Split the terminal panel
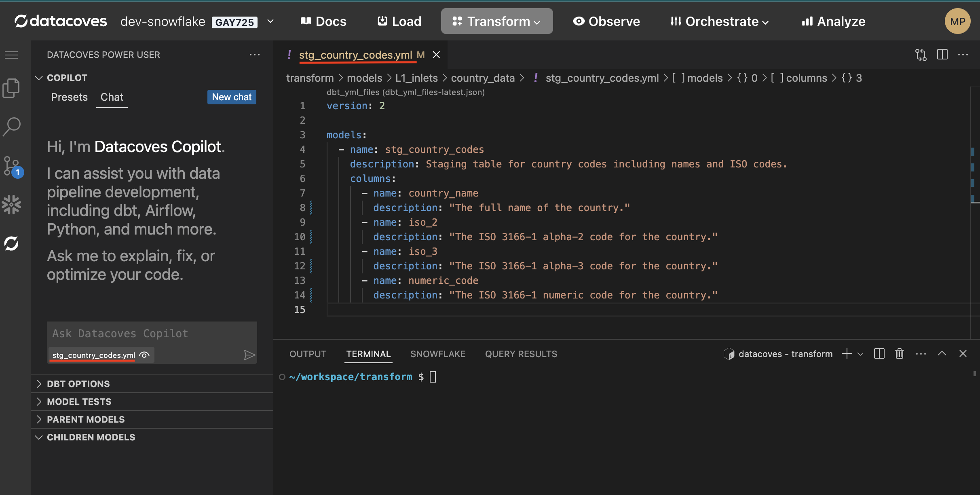Image resolution: width=980 pixels, height=495 pixels. (879, 354)
